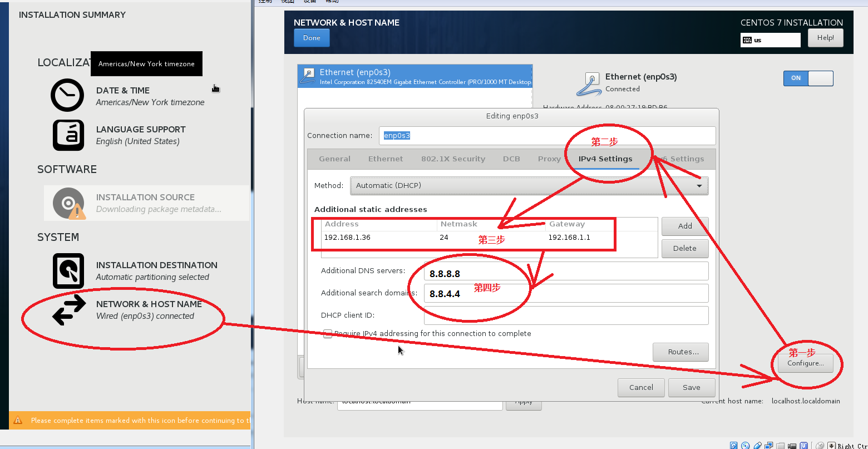Screen dimensions: 868x449
Task: Select the Ethernet enp0s3 device in list
Action: 415,76
